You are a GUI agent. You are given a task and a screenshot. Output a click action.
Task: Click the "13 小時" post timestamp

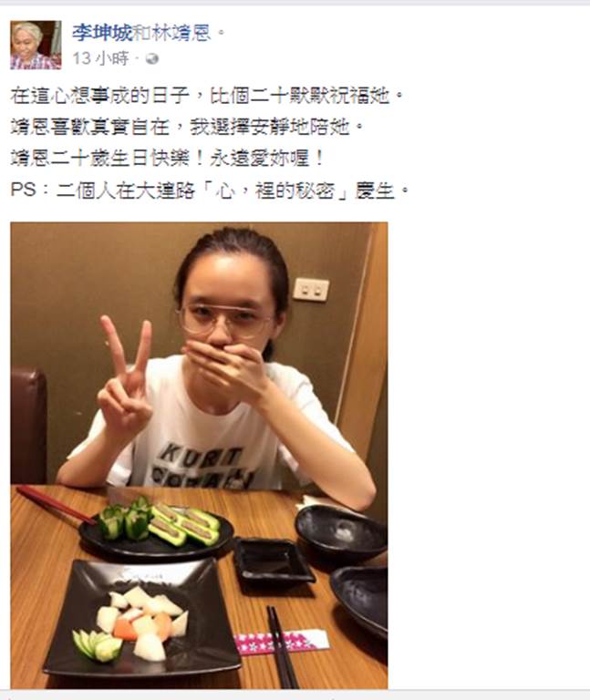click(x=101, y=58)
